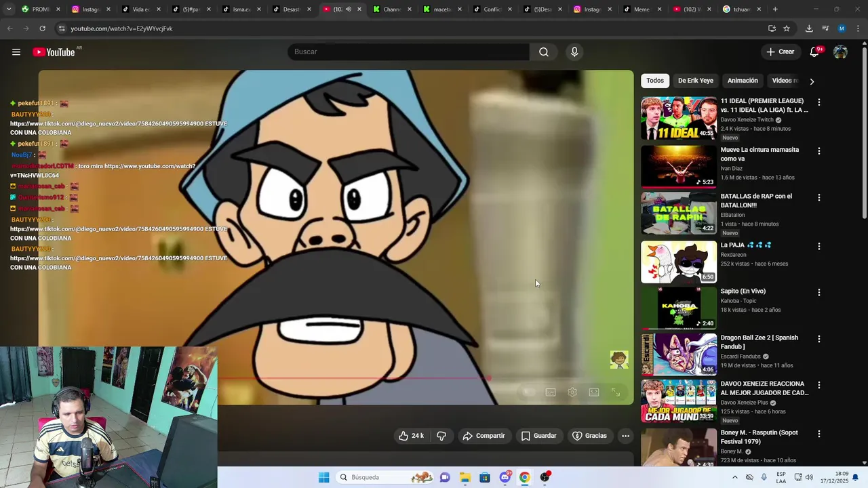This screenshot has width=868, height=488.
Task: Open options for Dragon Ball Zee 2
Action: point(818,339)
